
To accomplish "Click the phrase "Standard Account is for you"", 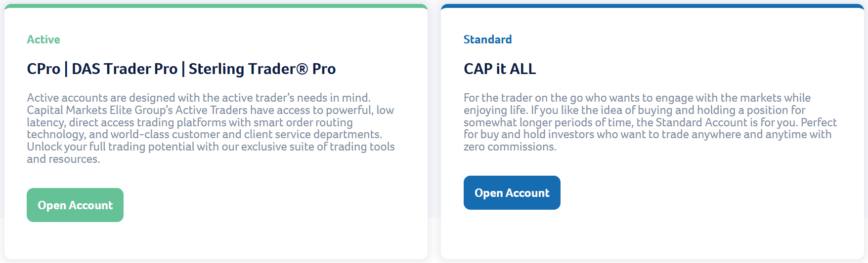I will click(x=726, y=122).
